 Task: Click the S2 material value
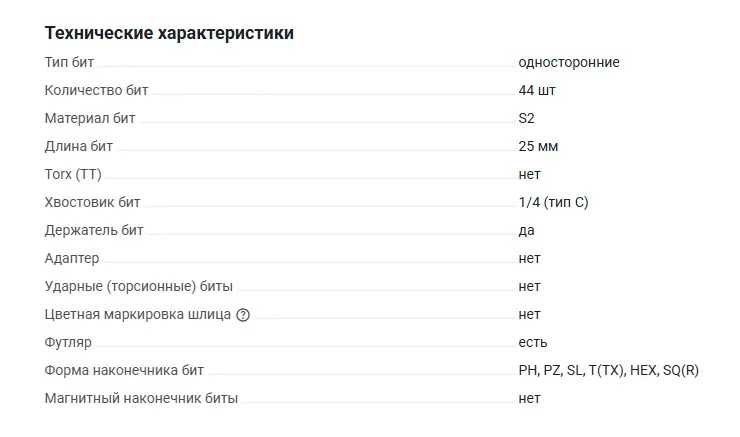(526, 118)
